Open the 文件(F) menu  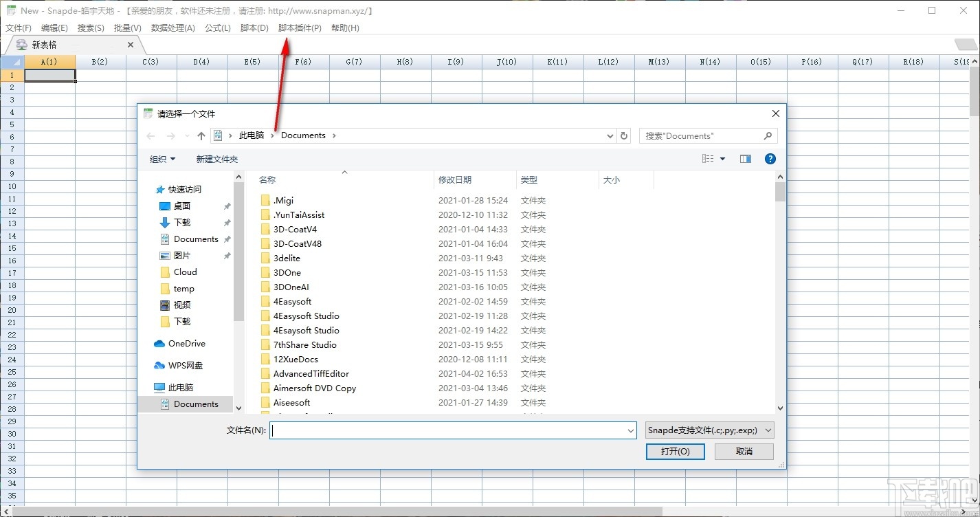coord(19,28)
